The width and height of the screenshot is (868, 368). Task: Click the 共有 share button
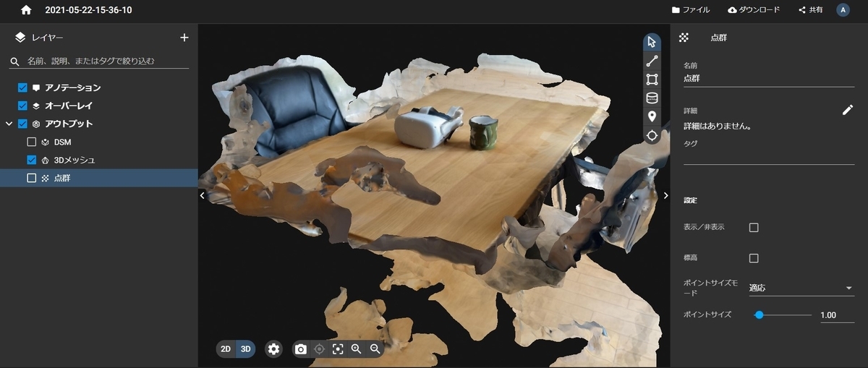click(x=810, y=10)
